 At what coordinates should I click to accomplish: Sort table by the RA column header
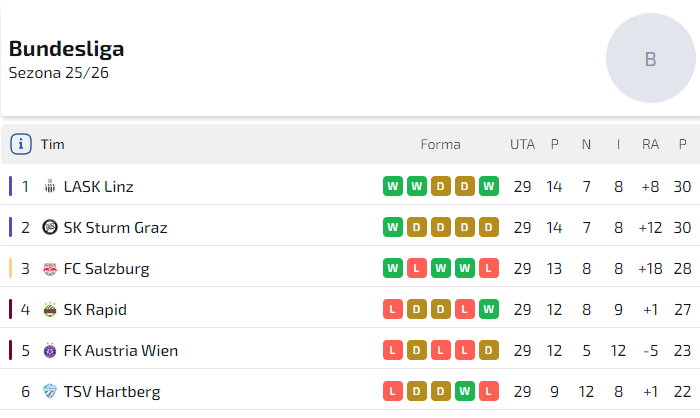pyautogui.click(x=650, y=144)
